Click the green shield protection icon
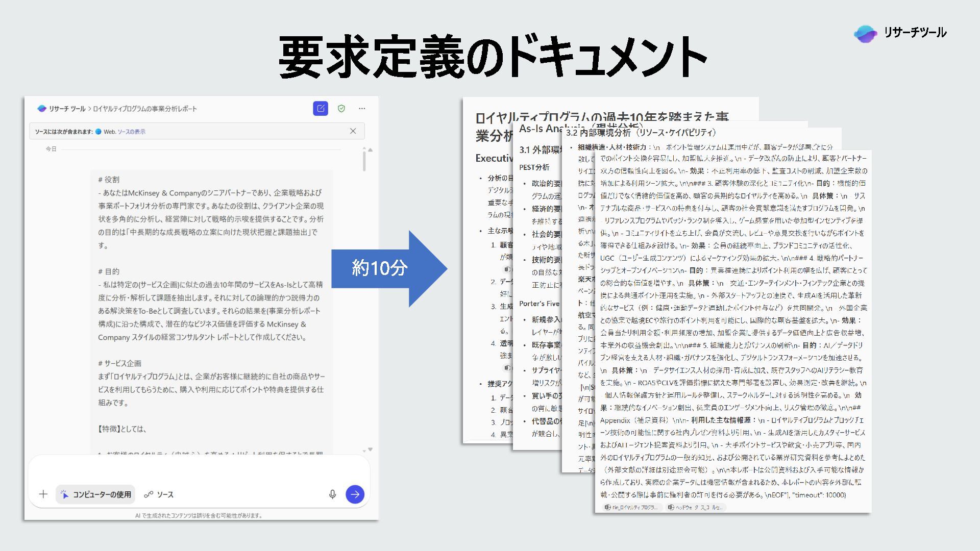980x551 pixels. coord(341,108)
